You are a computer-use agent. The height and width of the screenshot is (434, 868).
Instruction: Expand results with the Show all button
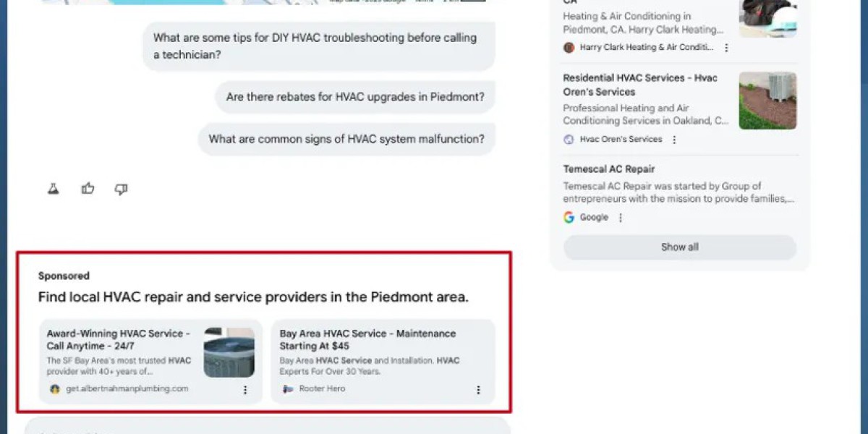pos(680,247)
